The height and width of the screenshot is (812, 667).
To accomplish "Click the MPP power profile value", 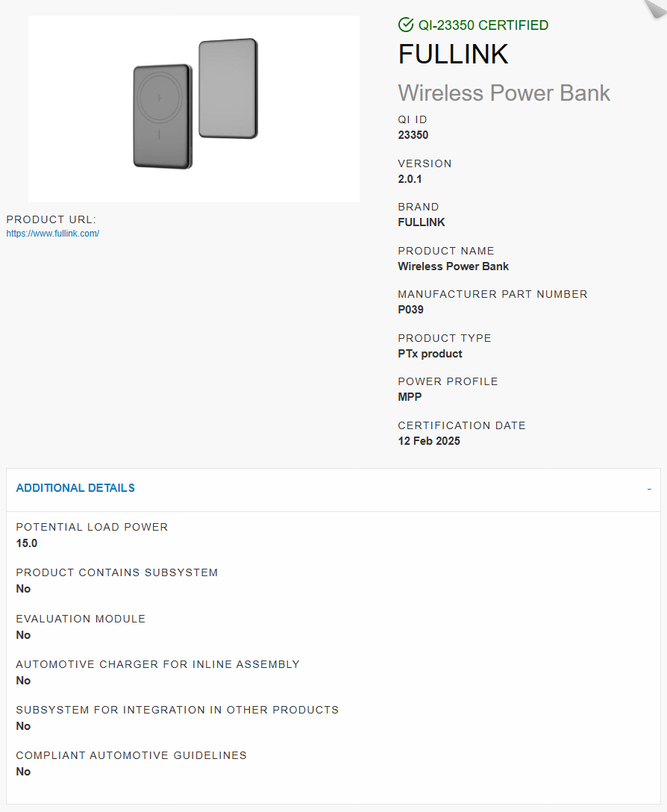I will click(410, 397).
